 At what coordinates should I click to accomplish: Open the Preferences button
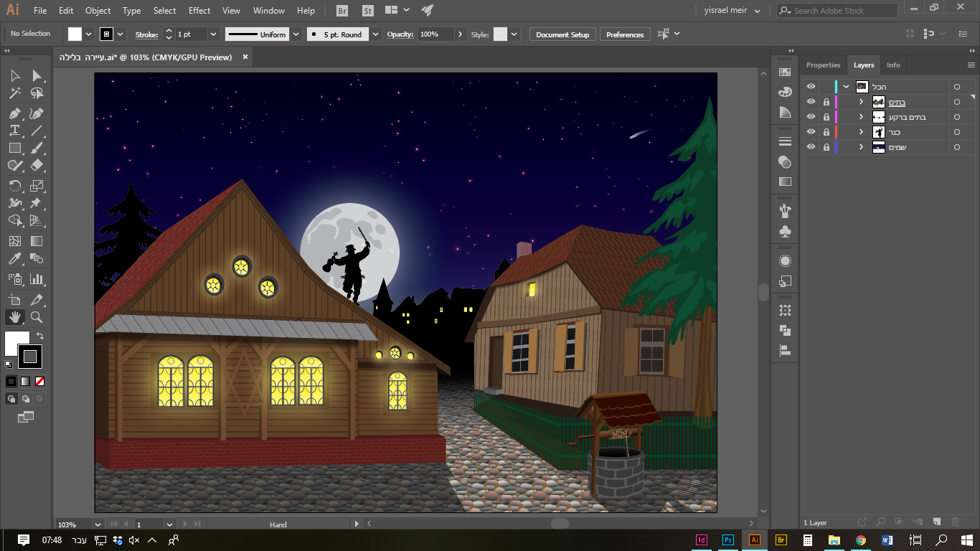[625, 34]
